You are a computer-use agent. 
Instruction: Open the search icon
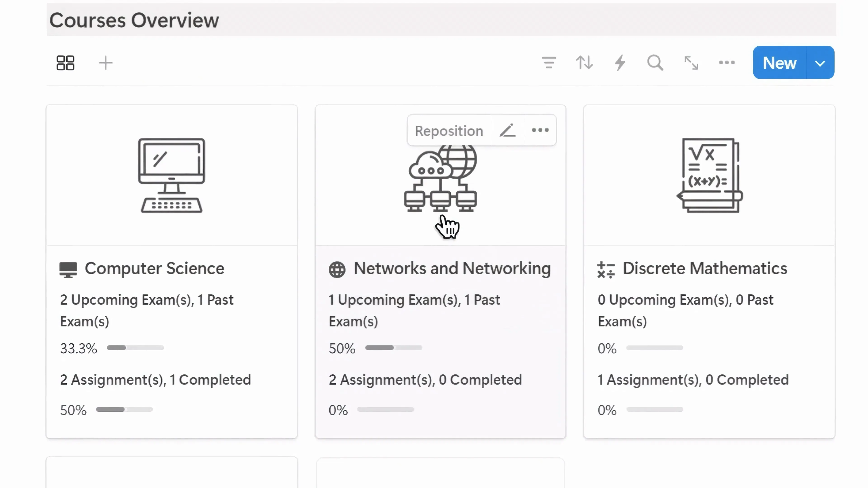tap(655, 63)
